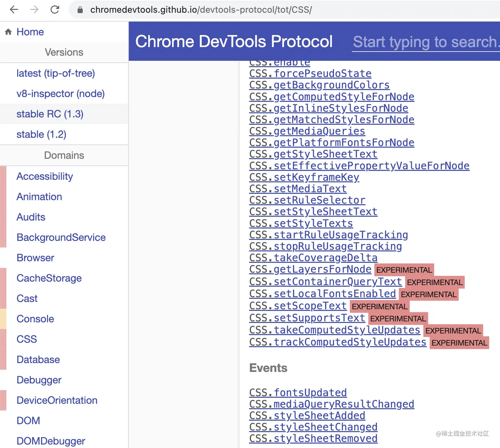Open CSS.startRuleUsageTracking link

pos(329,235)
